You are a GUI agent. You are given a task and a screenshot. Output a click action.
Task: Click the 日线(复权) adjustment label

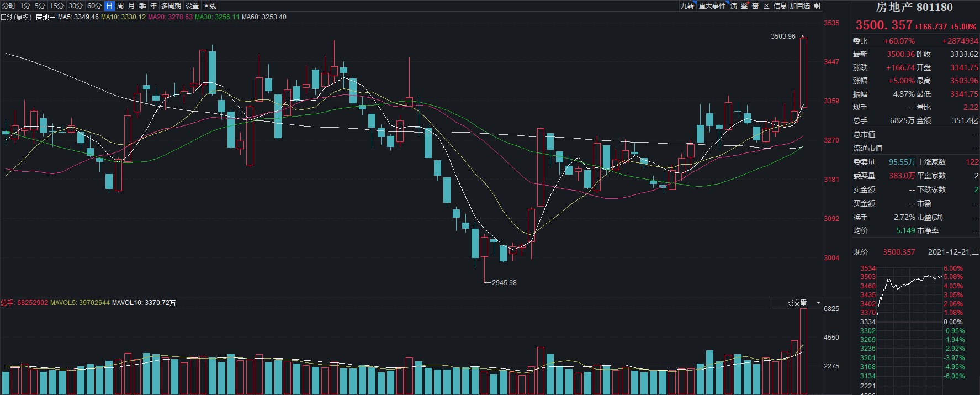tap(15, 17)
